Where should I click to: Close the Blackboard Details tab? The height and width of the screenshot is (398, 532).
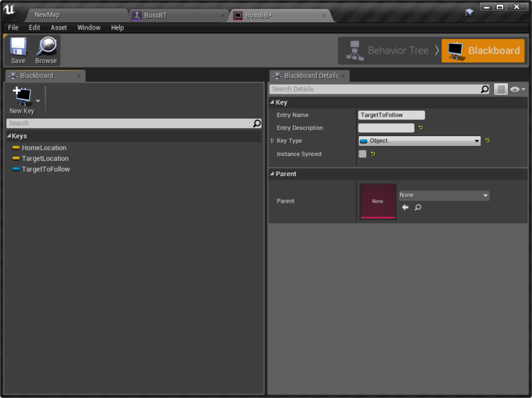click(343, 76)
